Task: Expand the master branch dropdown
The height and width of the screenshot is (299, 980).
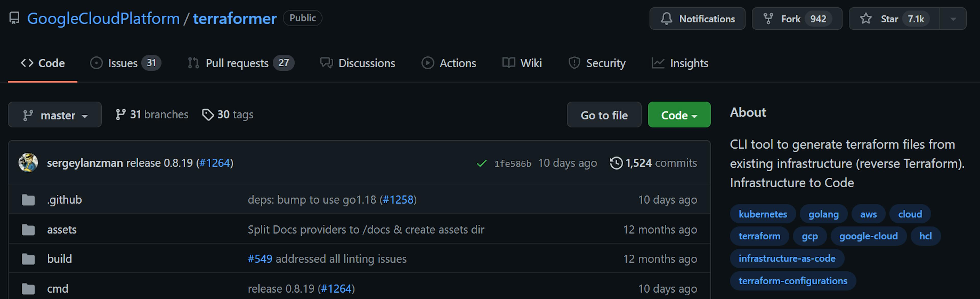Action: [x=55, y=114]
